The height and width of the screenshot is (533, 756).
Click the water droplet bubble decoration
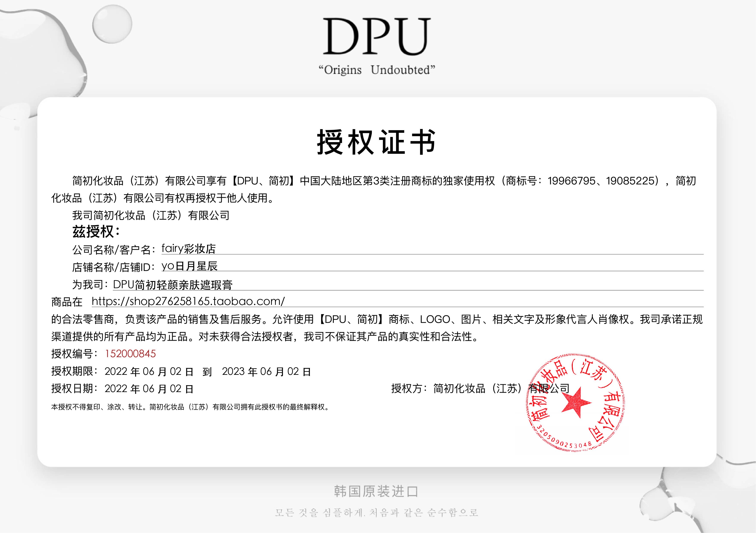click(112, 24)
